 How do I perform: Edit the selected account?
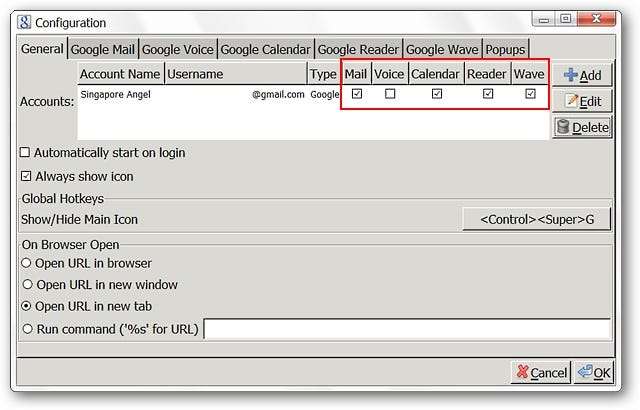click(582, 101)
